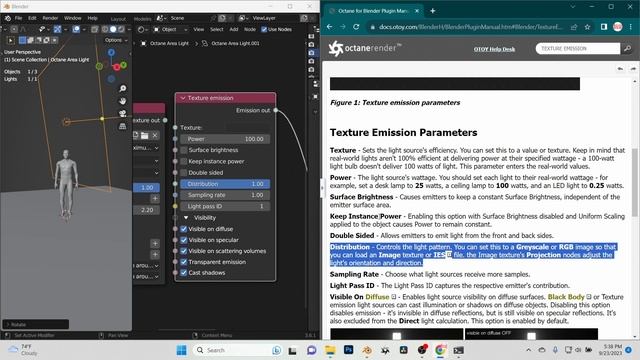Screen dimensions: 640x360
Task: Uncheck Visible on specular
Action: 184,240
